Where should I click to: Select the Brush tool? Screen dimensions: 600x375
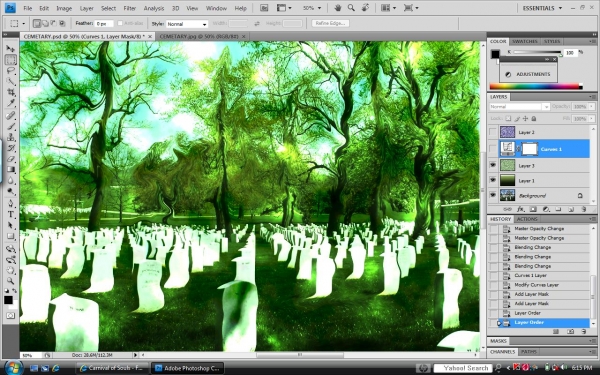tap(10, 126)
